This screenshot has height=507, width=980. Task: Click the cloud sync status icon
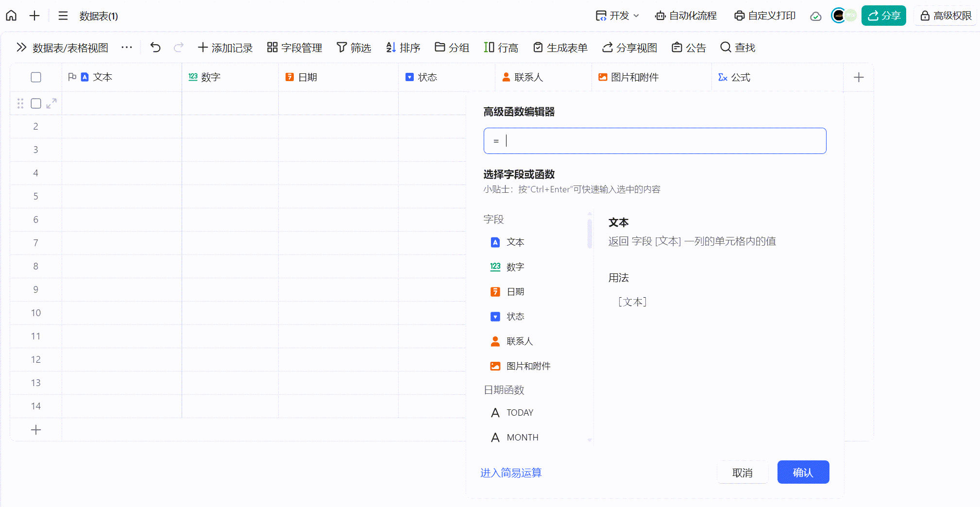(816, 16)
